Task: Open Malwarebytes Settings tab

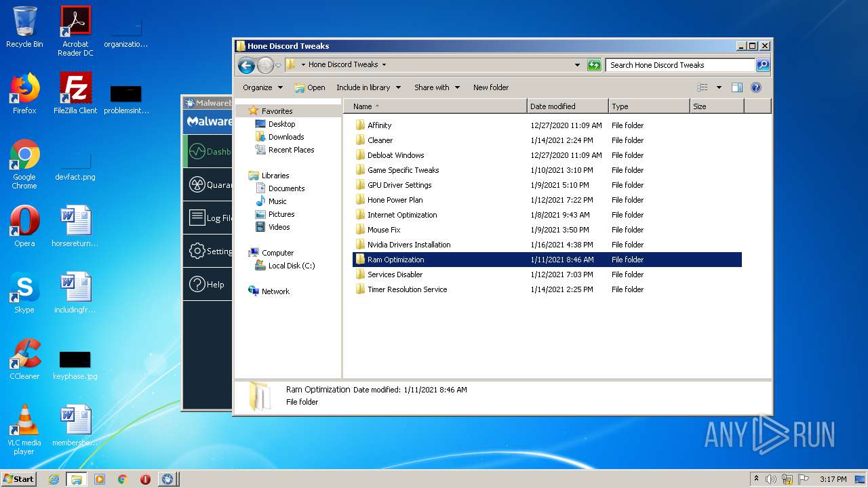Action: 208,251
